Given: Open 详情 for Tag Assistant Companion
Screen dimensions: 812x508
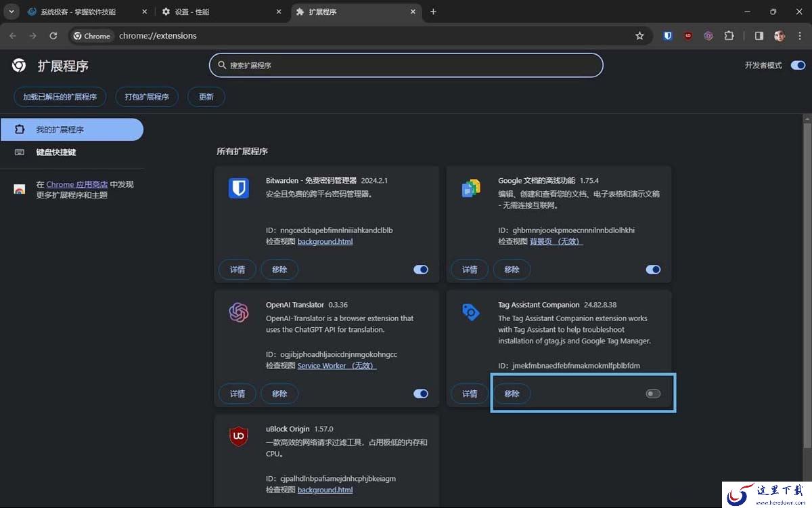Looking at the screenshot, I should 470,394.
